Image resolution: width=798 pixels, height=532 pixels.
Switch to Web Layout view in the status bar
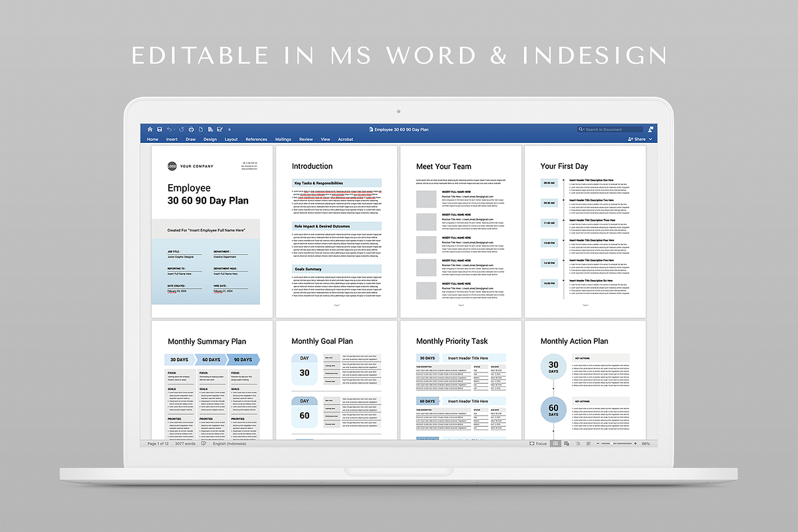(567, 444)
